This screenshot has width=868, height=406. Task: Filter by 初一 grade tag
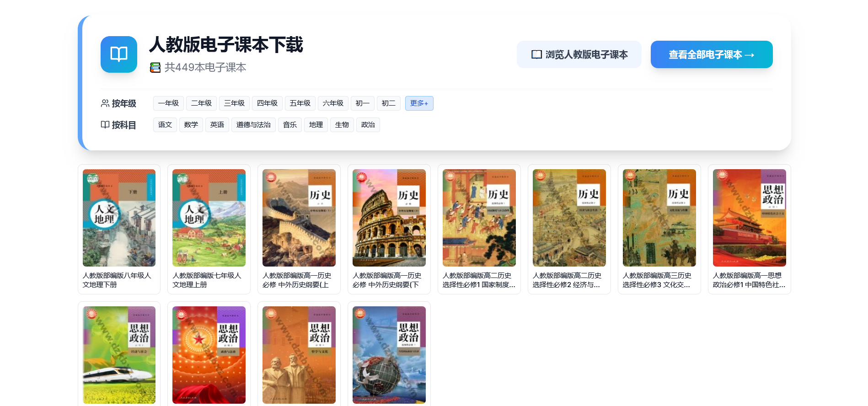tap(363, 103)
